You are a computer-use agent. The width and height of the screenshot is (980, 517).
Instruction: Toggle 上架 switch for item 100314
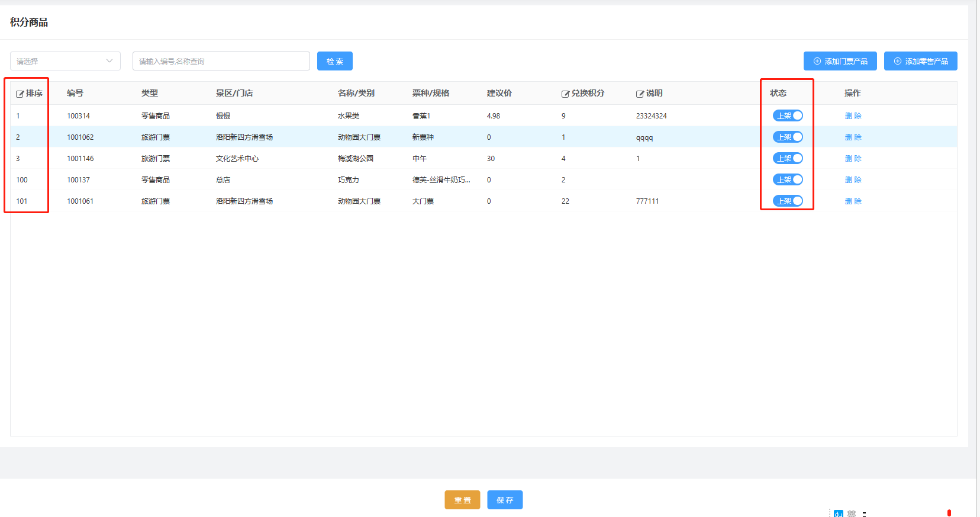coord(788,116)
